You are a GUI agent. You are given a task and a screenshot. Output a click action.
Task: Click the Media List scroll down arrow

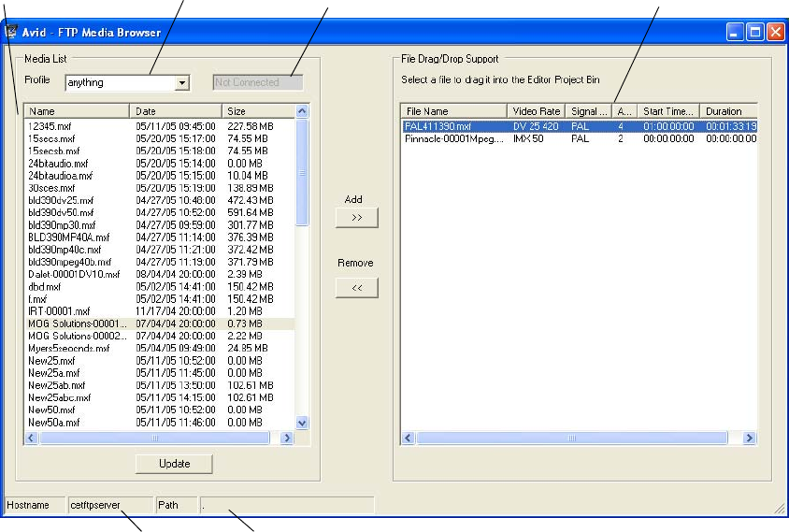point(302,423)
